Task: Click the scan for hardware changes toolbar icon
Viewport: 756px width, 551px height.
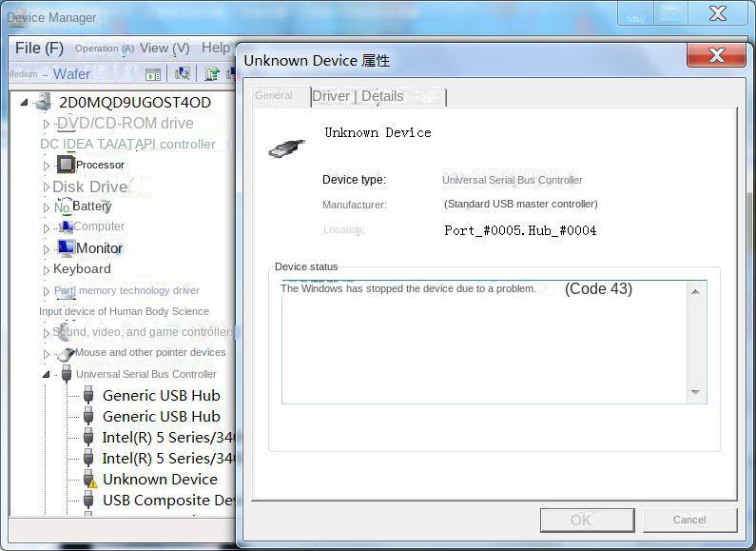Action: (183, 73)
